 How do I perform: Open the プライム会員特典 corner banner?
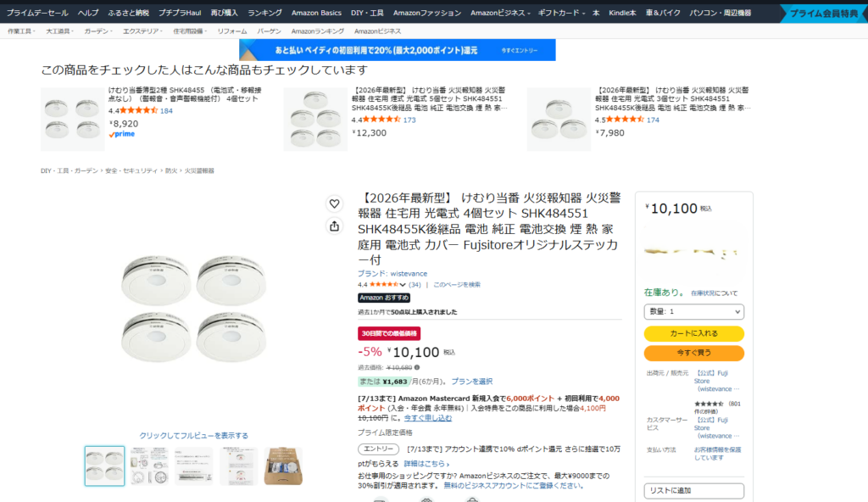[x=824, y=14]
